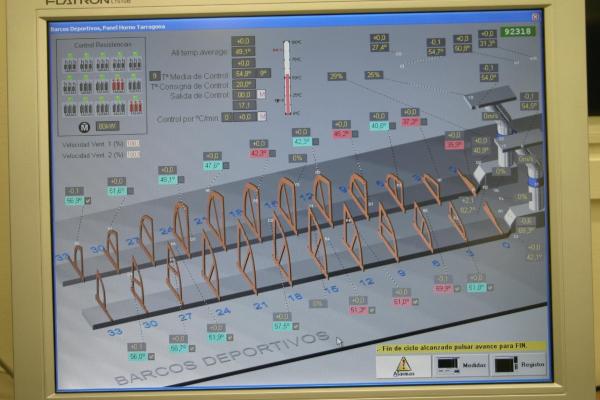600x400 pixels.
Task: Click first resistance bank in the top row
Action: click(x=70, y=64)
